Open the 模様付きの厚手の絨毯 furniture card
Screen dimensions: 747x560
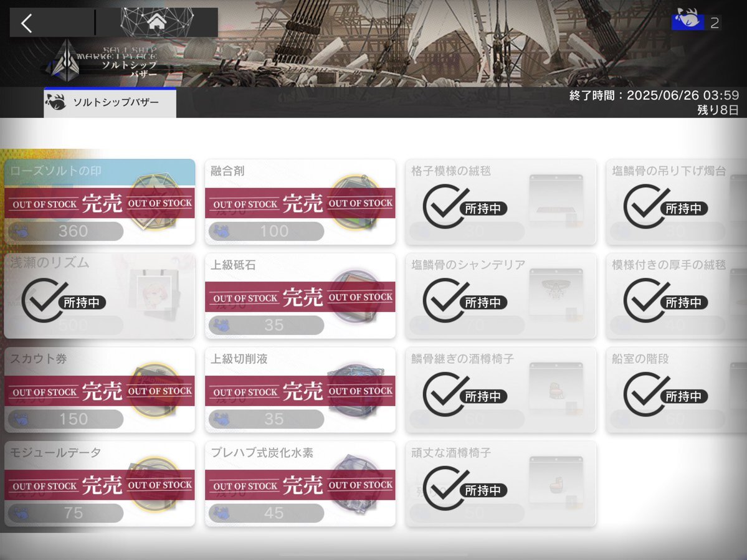tap(677, 296)
